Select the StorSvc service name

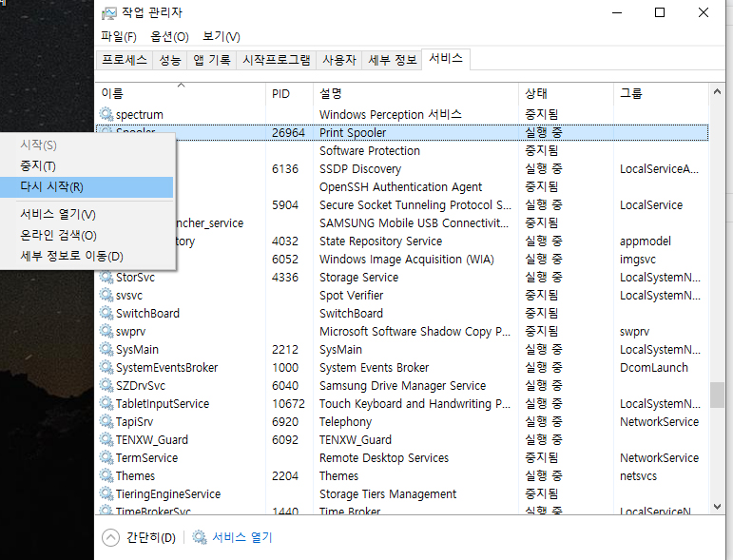coord(135,278)
